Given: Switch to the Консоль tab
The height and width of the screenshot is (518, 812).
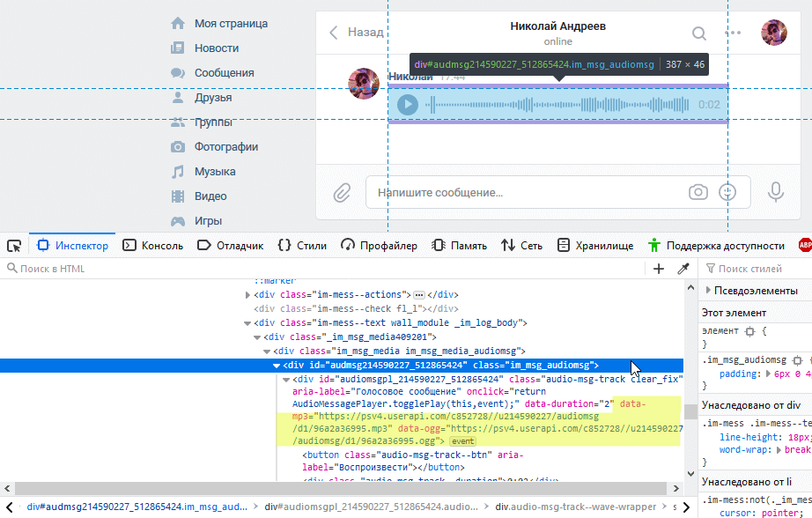Looking at the screenshot, I should tap(152, 246).
